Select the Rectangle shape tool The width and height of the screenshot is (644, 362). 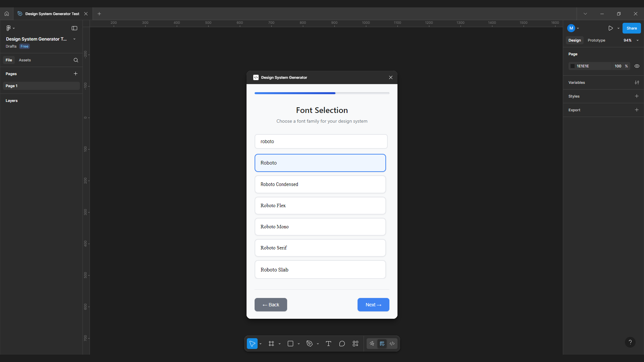coord(290,344)
